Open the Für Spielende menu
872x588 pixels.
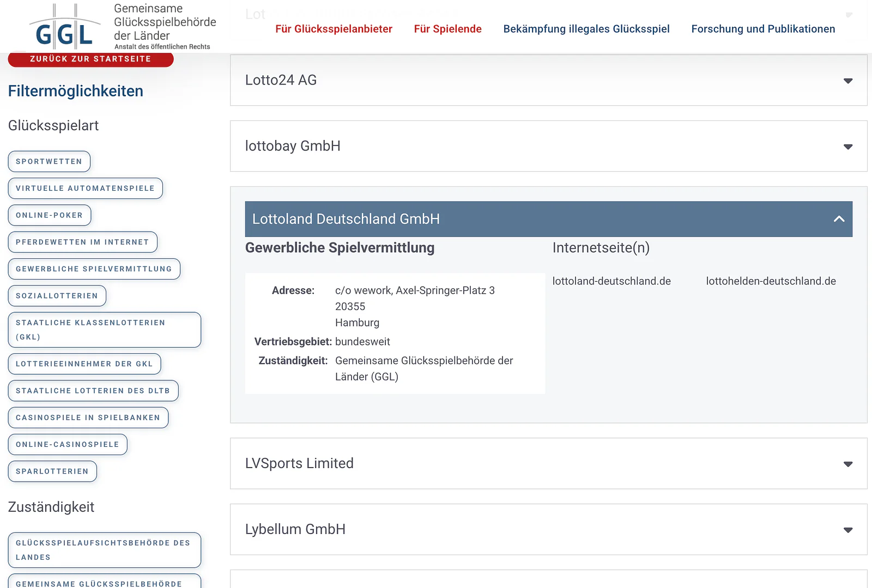[x=447, y=29]
